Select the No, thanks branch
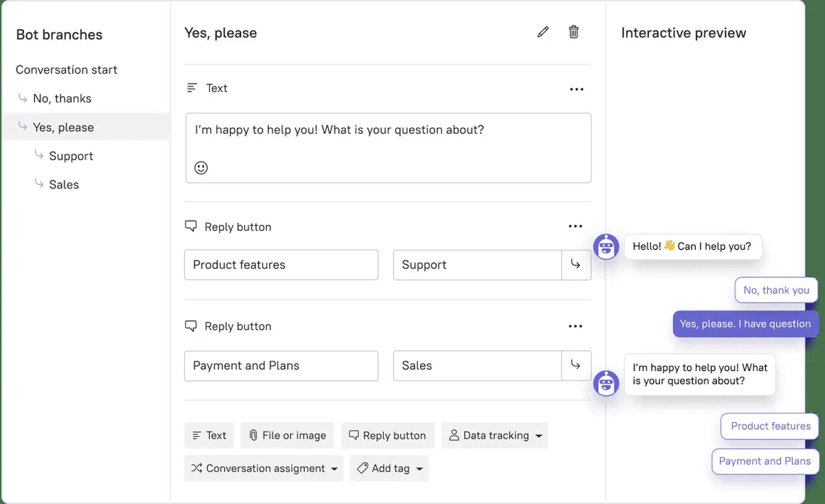825x504 pixels. (62, 98)
